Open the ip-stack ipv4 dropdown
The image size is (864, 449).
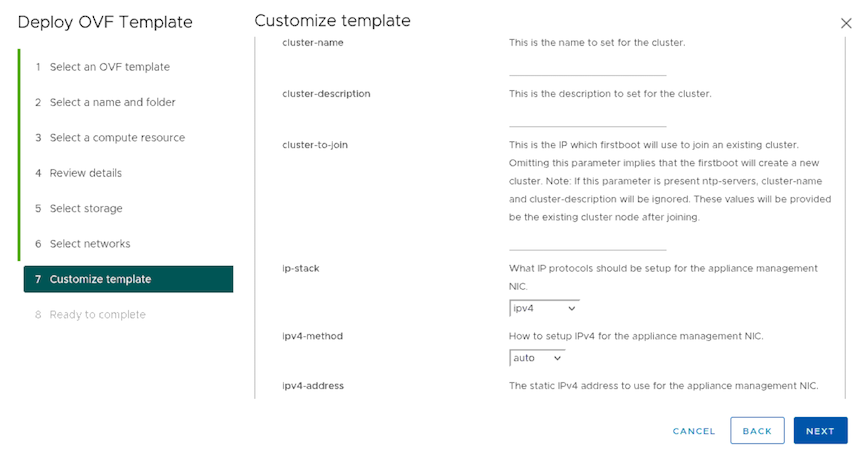(544, 309)
